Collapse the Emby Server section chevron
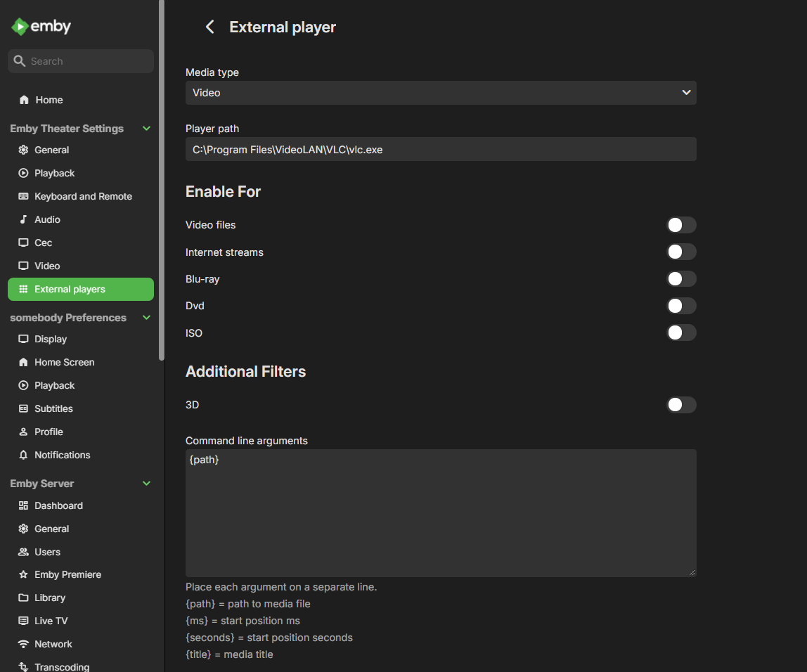This screenshot has width=807, height=672. click(x=146, y=484)
